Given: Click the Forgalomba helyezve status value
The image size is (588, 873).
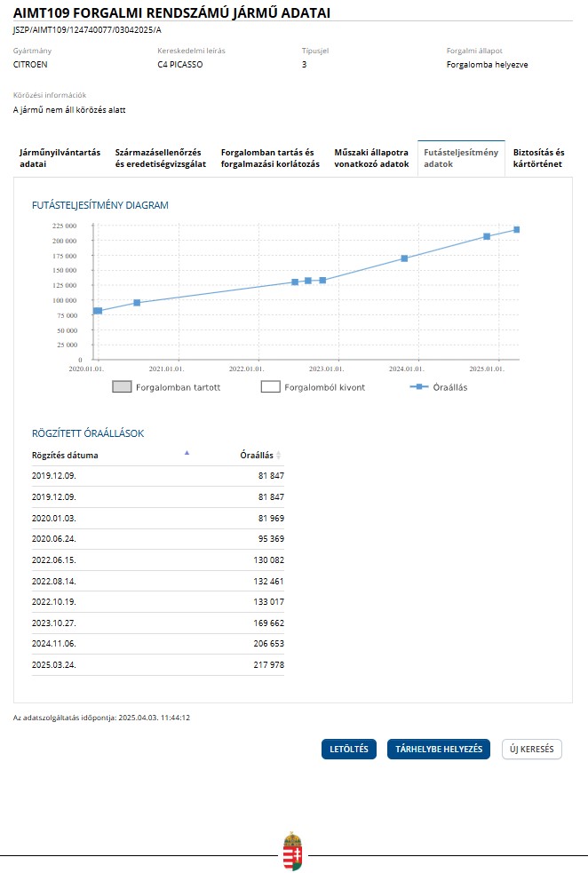Looking at the screenshot, I should pyautogui.click(x=488, y=65).
